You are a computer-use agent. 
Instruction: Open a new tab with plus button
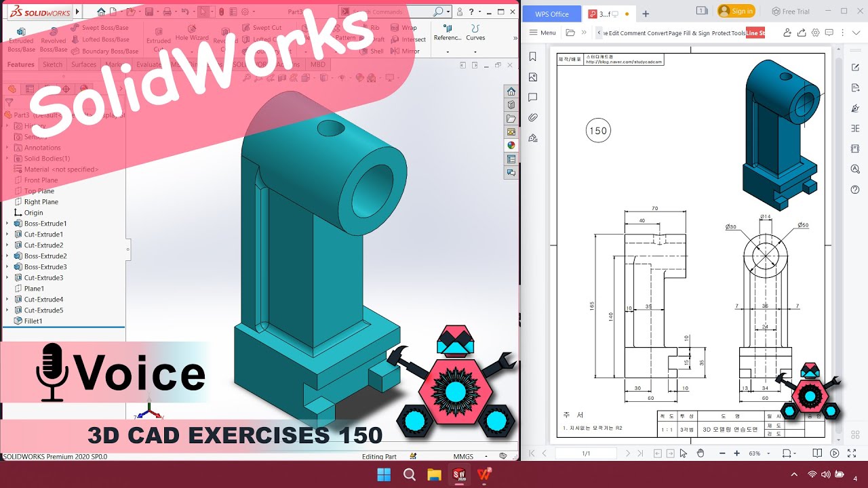tap(646, 14)
